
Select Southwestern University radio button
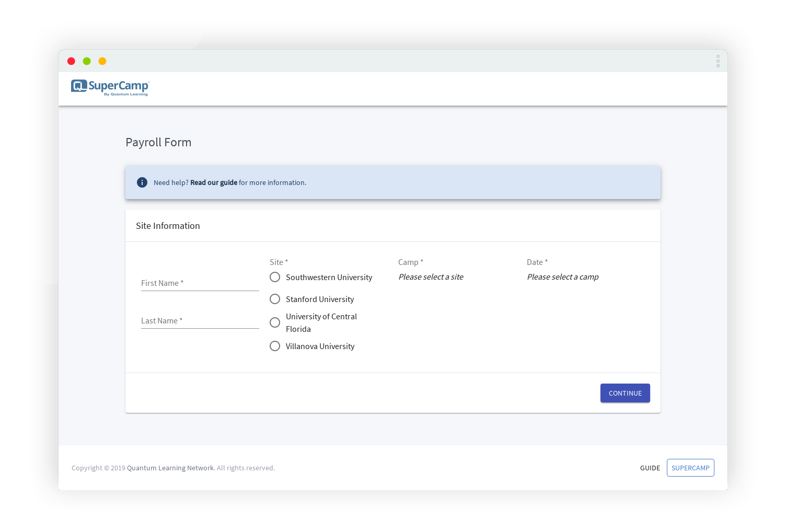click(x=275, y=277)
